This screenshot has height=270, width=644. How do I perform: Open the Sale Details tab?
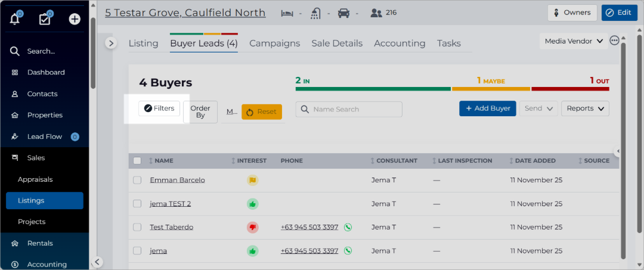click(x=337, y=43)
